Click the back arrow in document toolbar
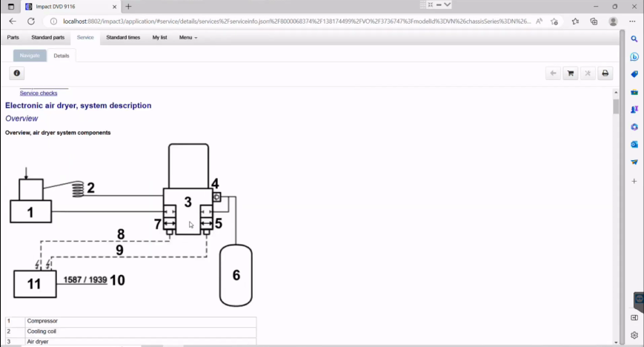The width and height of the screenshot is (644, 347). [553, 73]
